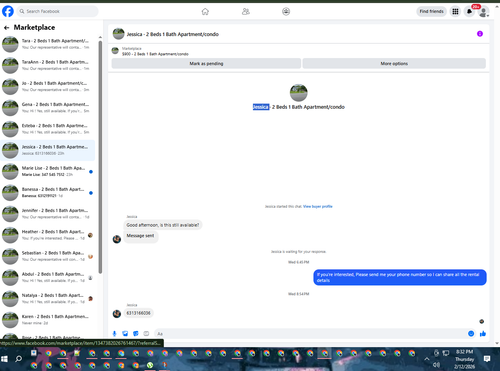Open the Marie Lise conversation
Image resolution: width=500 pixels, height=371 pixels.
pos(48,171)
